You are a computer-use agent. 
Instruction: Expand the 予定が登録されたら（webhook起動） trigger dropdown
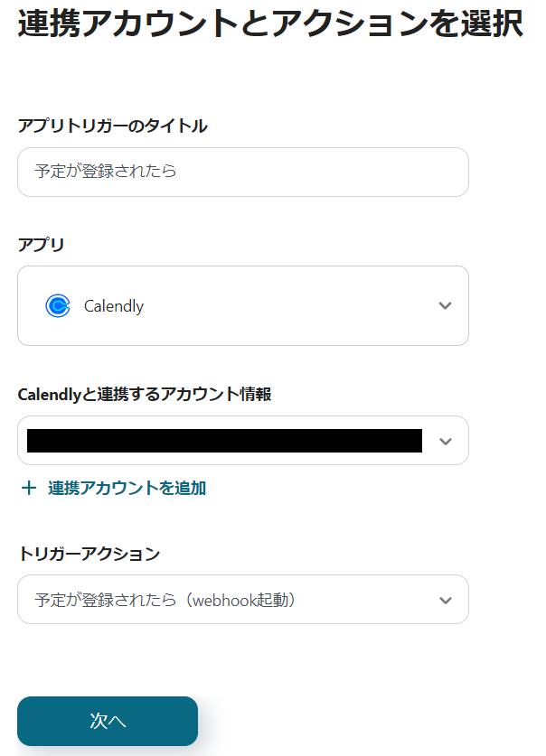(242, 600)
